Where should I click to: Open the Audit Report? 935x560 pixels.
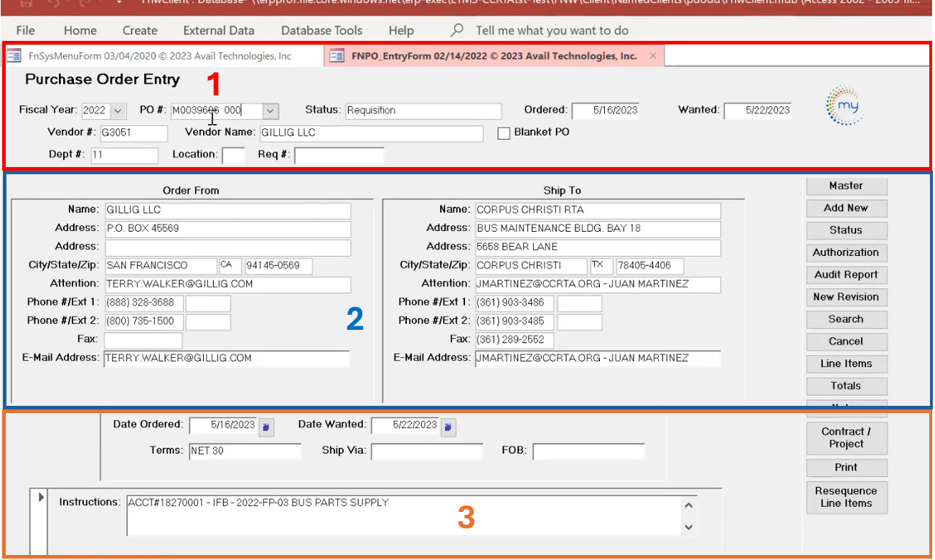point(846,275)
